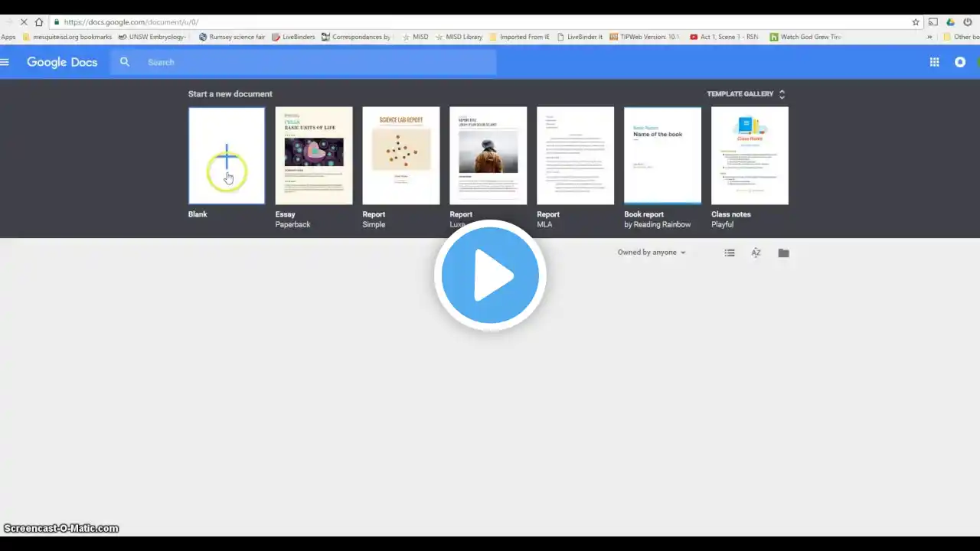The height and width of the screenshot is (551, 980).
Task: Open the Google Docs main menu hamburger
Action: (x=5, y=62)
